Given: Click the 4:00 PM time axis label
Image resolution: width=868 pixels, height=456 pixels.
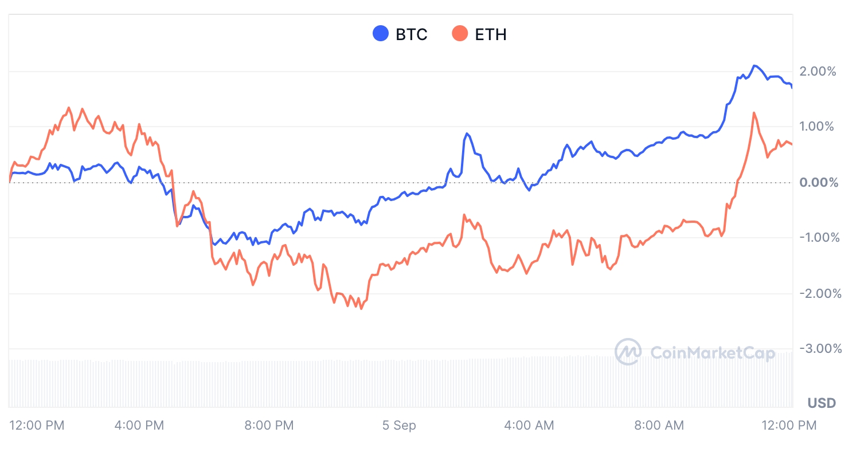Looking at the screenshot, I should click(x=139, y=426).
